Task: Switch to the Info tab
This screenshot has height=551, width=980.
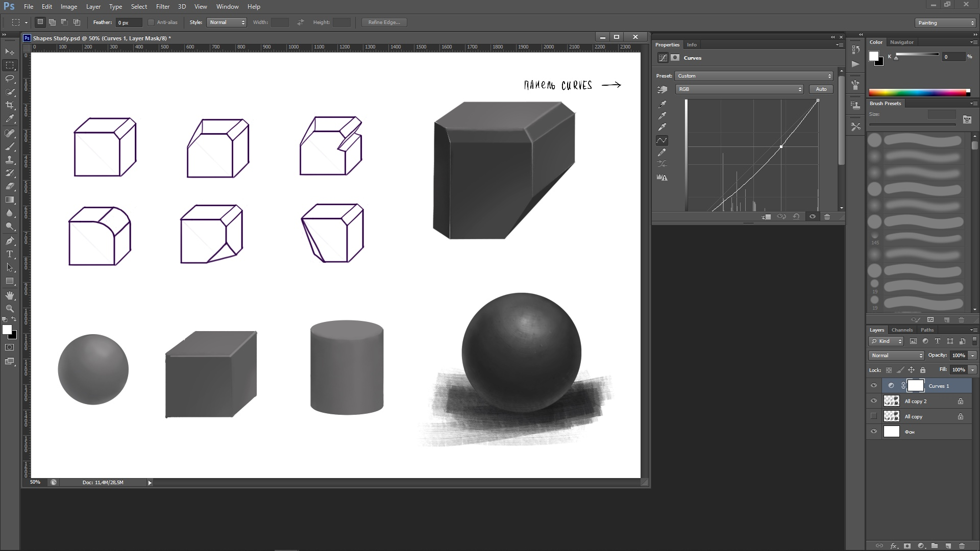Action: pos(692,45)
